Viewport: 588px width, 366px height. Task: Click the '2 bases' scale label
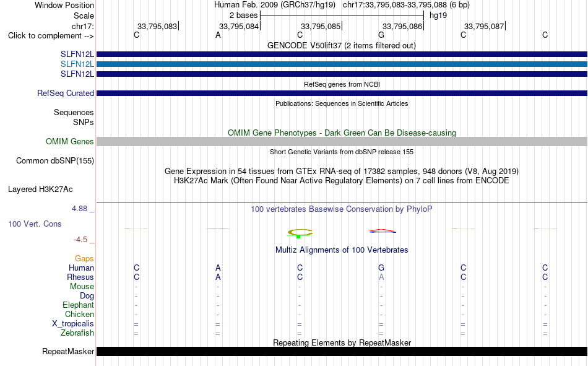pos(244,15)
